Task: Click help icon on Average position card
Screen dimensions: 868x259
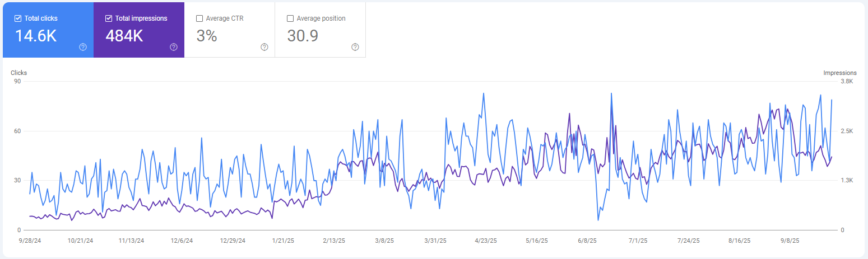Action: pyautogui.click(x=355, y=47)
